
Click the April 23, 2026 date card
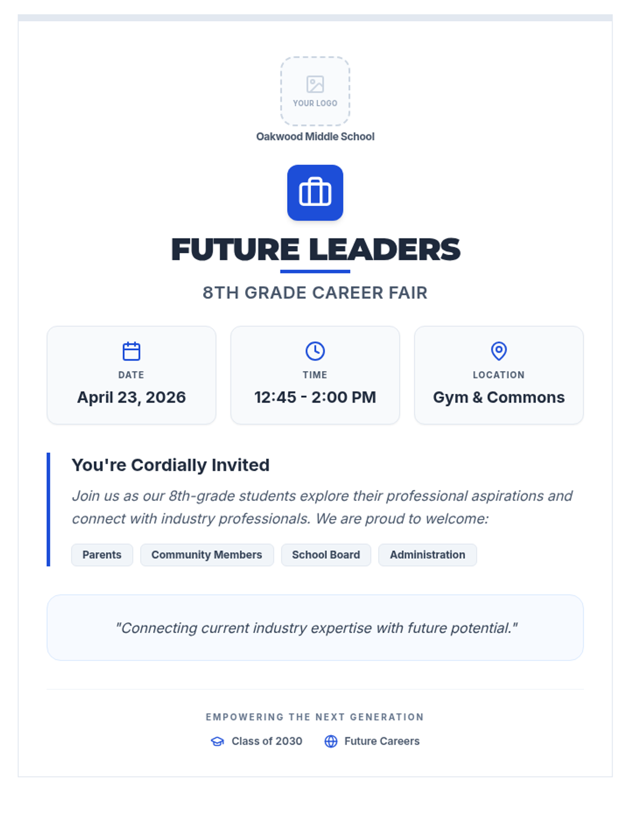pos(131,375)
